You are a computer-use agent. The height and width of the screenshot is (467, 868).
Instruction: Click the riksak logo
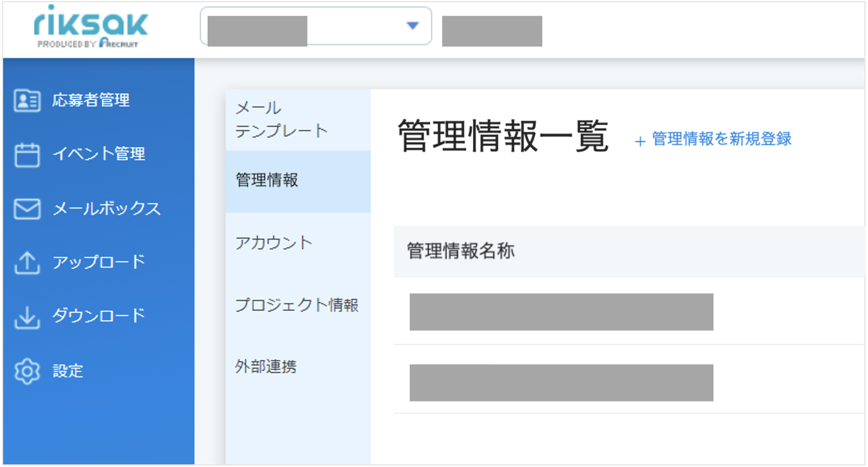(x=91, y=26)
